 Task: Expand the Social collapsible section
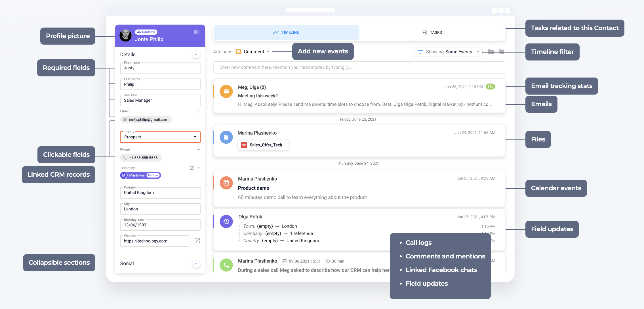coord(196,263)
